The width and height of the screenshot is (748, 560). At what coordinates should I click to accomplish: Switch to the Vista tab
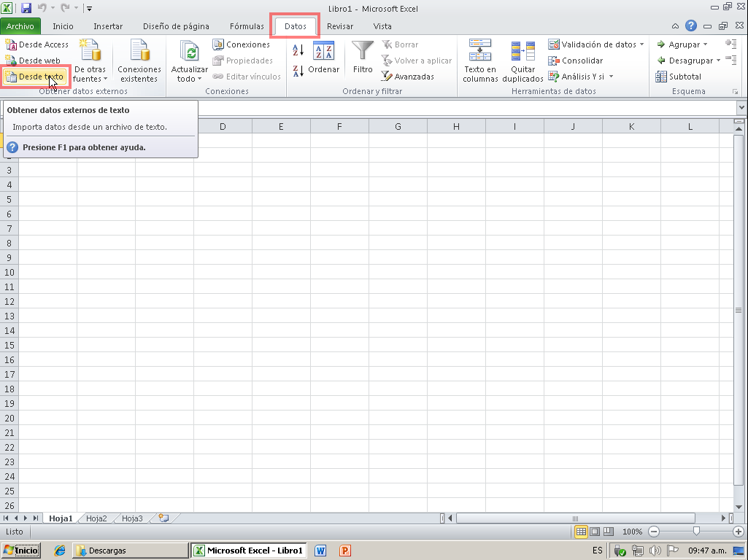pyautogui.click(x=382, y=26)
